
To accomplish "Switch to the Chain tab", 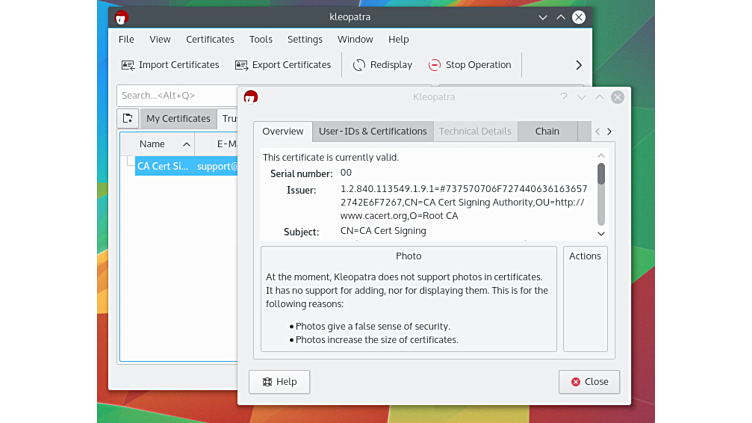I will pyautogui.click(x=547, y=131).
